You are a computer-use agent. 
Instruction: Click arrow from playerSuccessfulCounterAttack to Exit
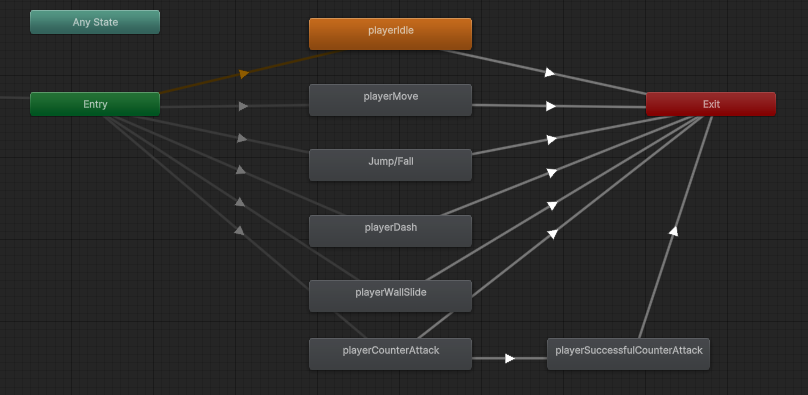click(673, 231)
